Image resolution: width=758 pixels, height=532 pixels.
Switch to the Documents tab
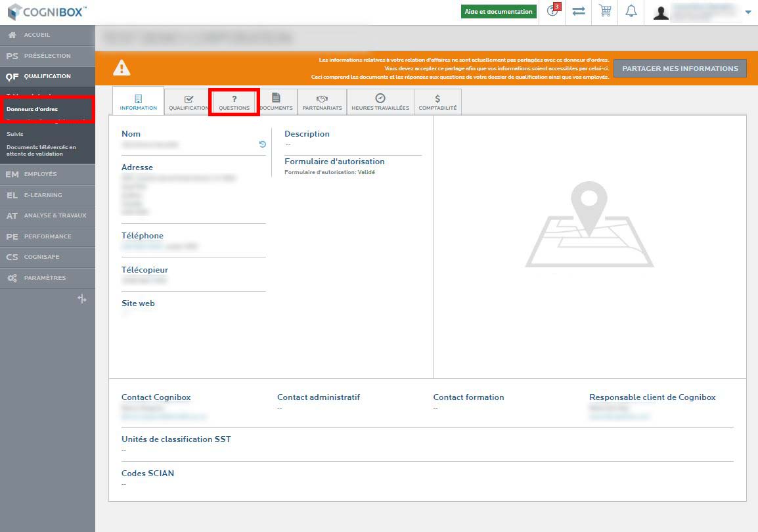(x=276, y=102)
